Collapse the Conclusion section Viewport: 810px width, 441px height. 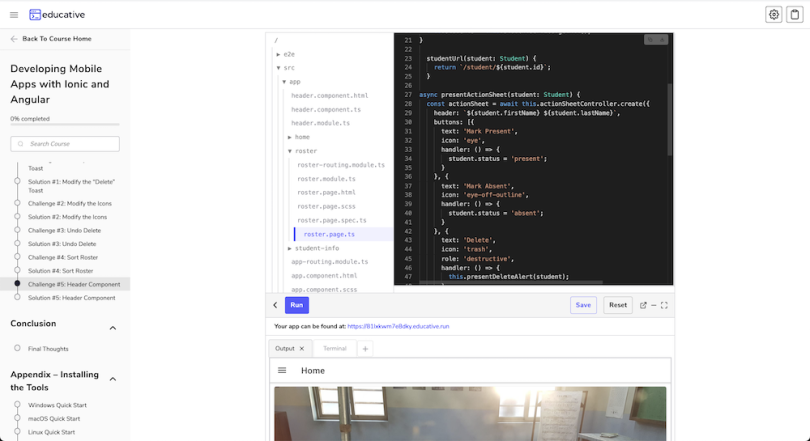(112, 327)
